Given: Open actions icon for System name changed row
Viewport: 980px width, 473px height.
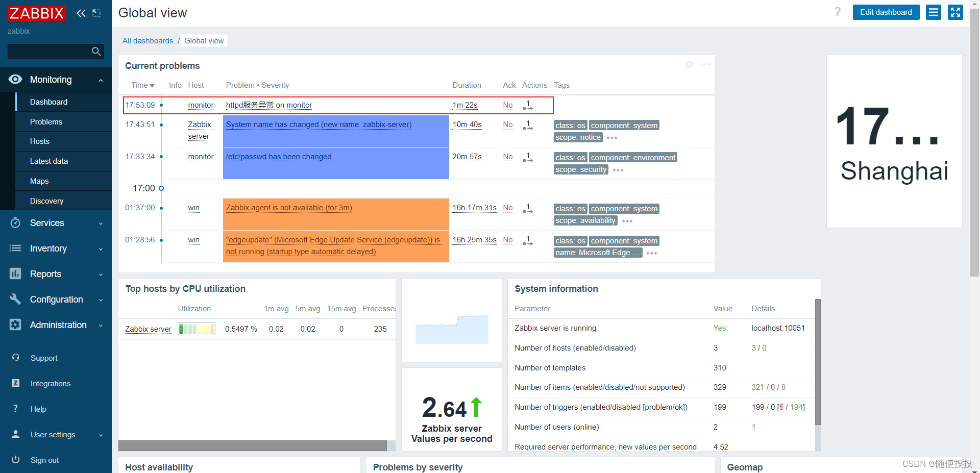Looking at the screenshot, I should (528, 125).
